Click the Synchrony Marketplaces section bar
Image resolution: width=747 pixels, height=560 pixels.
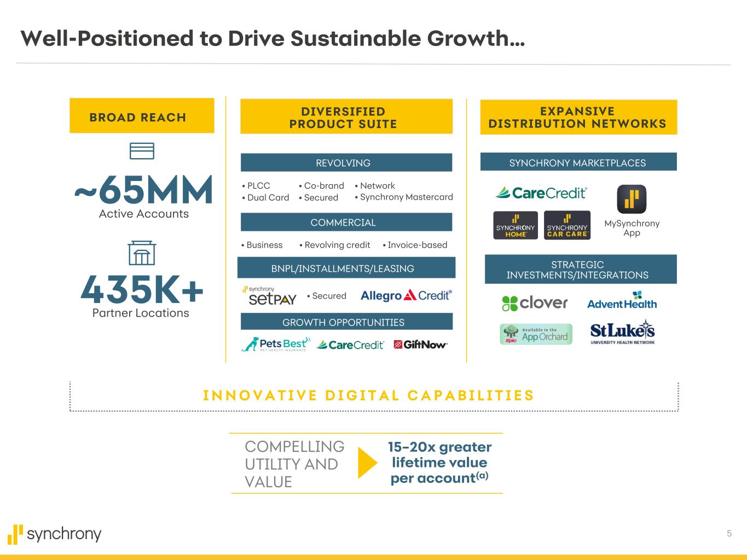[x=578, y=162]
